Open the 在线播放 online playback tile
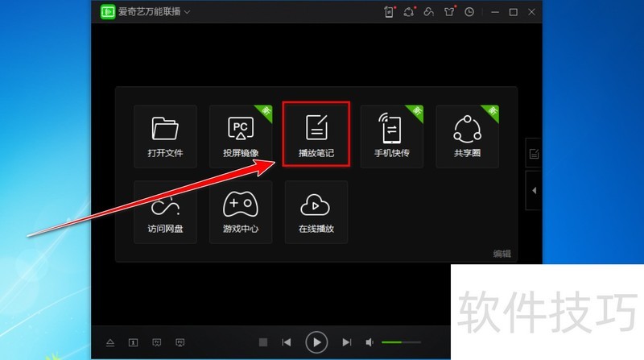The height and width of the screenshot is (360, 644). [x=316, y=212]
